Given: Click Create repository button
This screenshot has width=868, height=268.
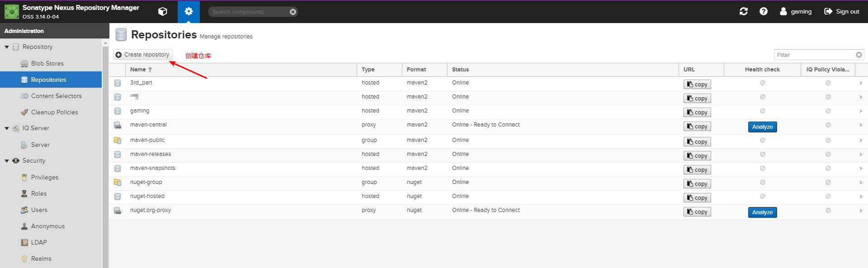Looking at the screenshot, I should (x=142, y=55).
